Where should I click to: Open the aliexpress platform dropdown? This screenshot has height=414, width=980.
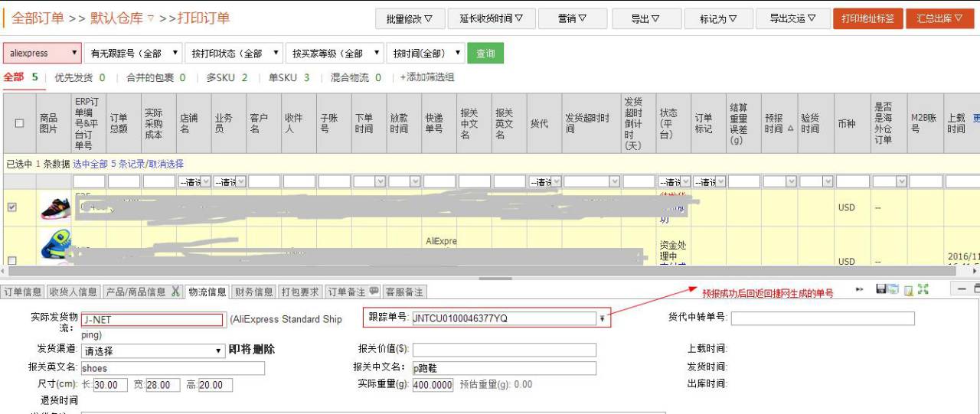[x=42, y=54]
